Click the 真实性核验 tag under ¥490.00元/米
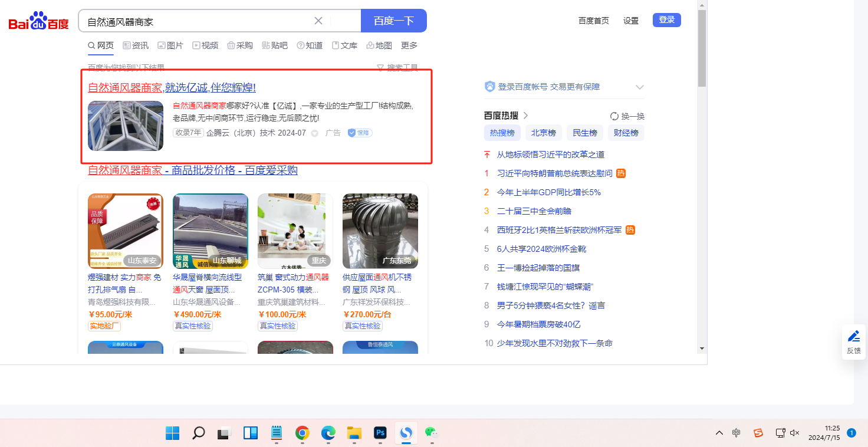This screenshot has height=447, width=868. (x=193, y=326)
